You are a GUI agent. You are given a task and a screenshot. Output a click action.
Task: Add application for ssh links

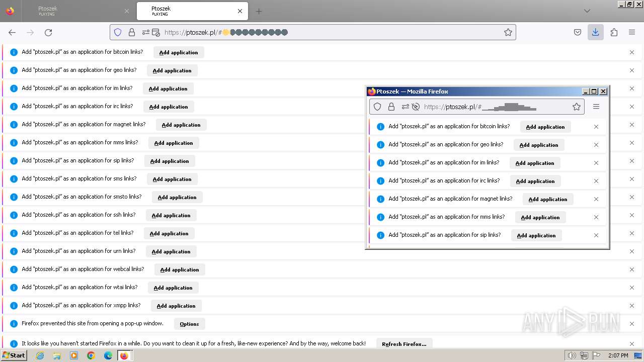tap(171, 215)
